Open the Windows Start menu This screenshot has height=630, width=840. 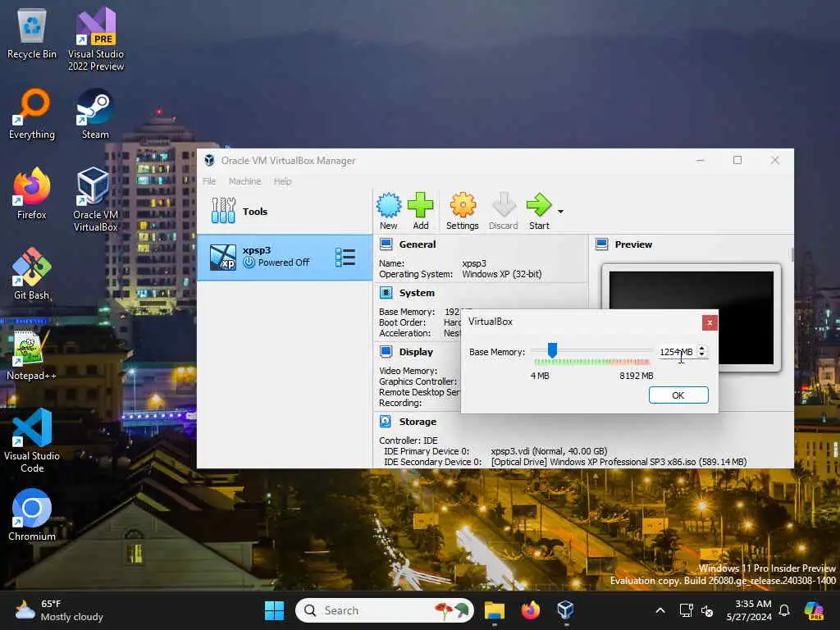274,610
